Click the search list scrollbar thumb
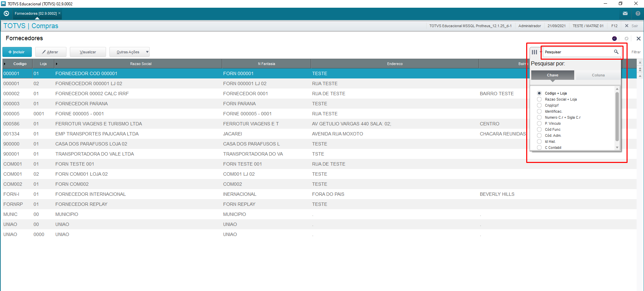 pos(617,116)
